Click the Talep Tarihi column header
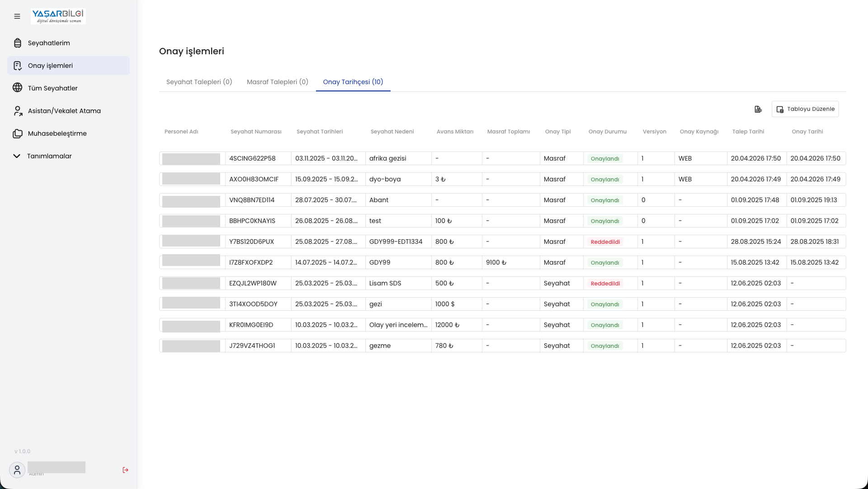 pos(748,132)
